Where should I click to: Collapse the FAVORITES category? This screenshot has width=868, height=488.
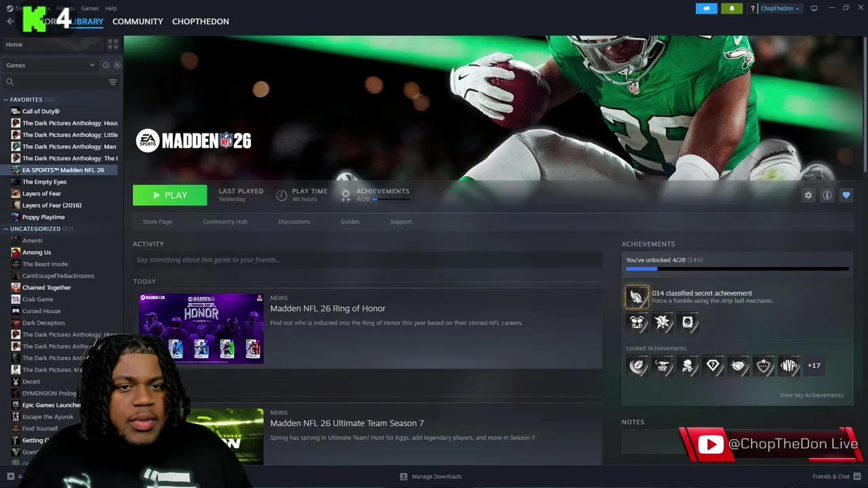coord(5,100)
